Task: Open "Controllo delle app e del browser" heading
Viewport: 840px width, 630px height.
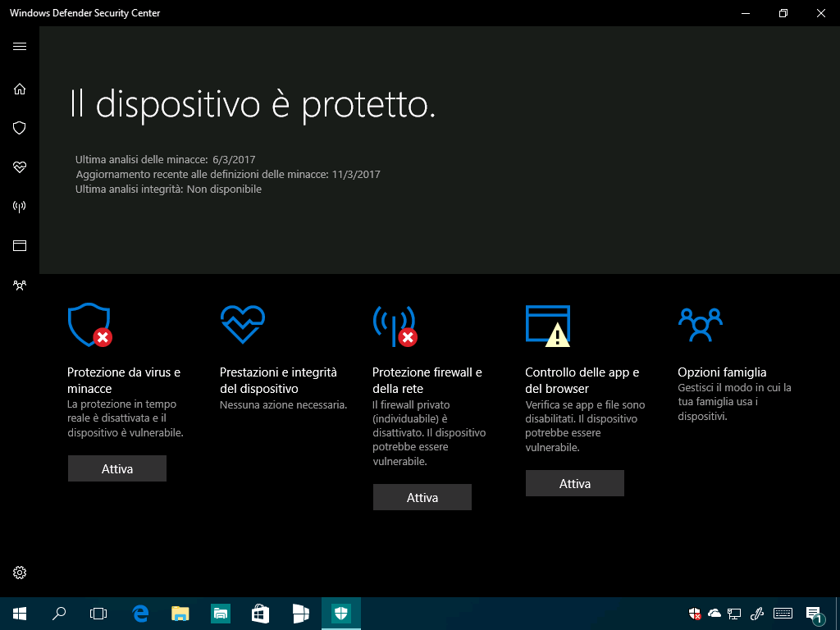Action: point(582,381)
